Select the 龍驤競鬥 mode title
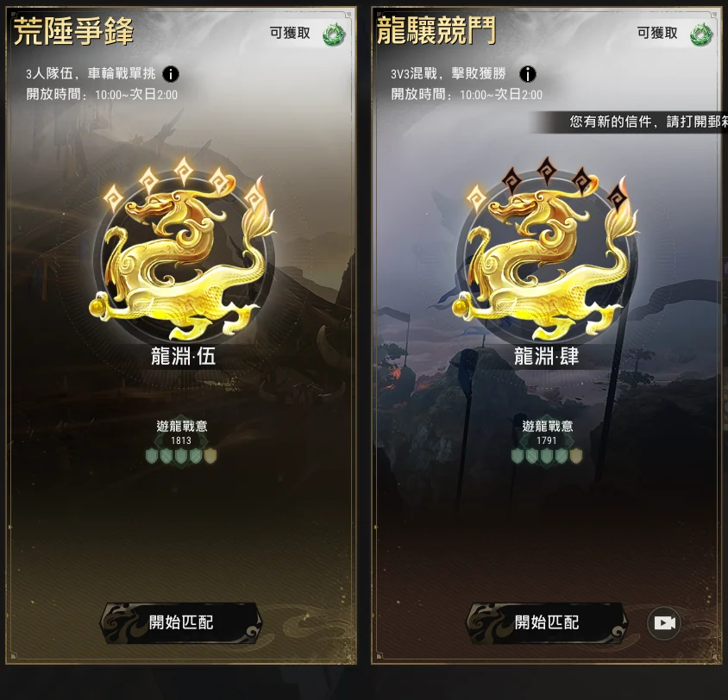The height and width of the screenshot is (700, 728). click(x=436, y=31)
